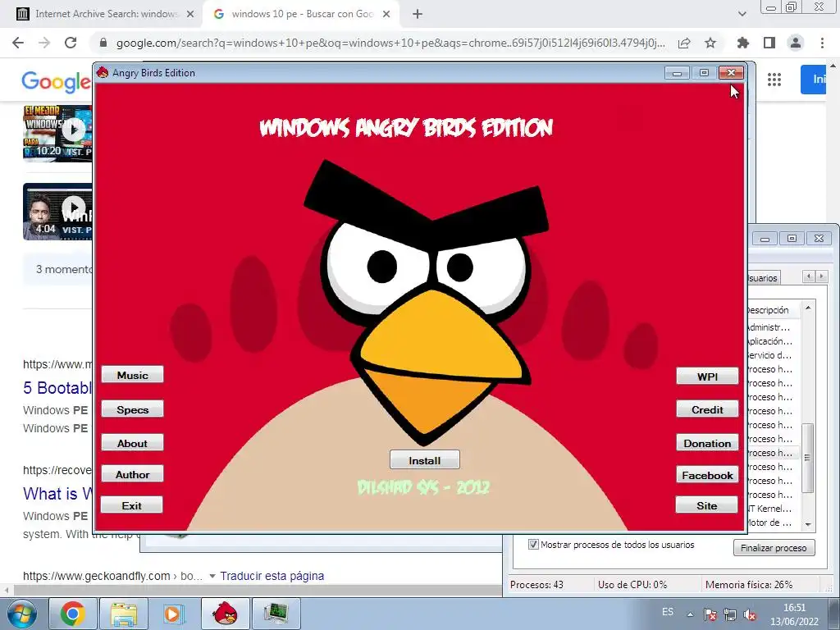
Task: Open a new Chrome tab
Action: pos(418,14)
